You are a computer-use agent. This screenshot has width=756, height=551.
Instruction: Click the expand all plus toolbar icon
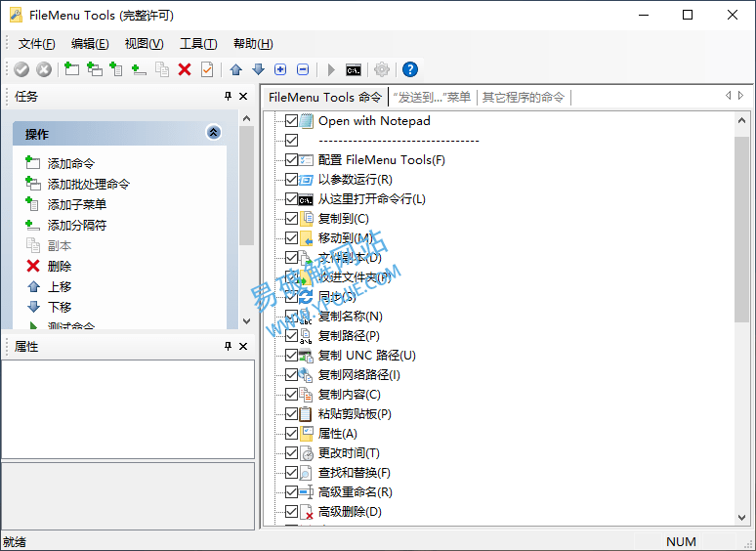(280, 70)
